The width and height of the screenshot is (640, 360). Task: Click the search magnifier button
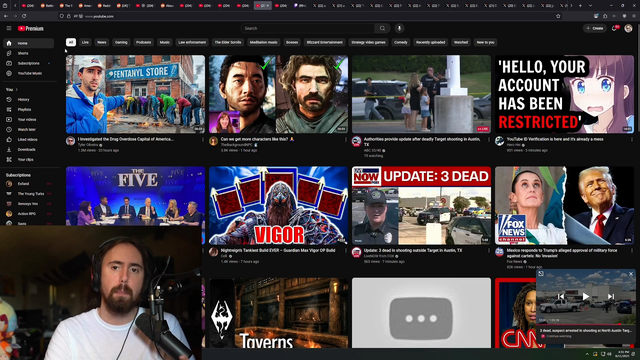click(x=382, y=28)
